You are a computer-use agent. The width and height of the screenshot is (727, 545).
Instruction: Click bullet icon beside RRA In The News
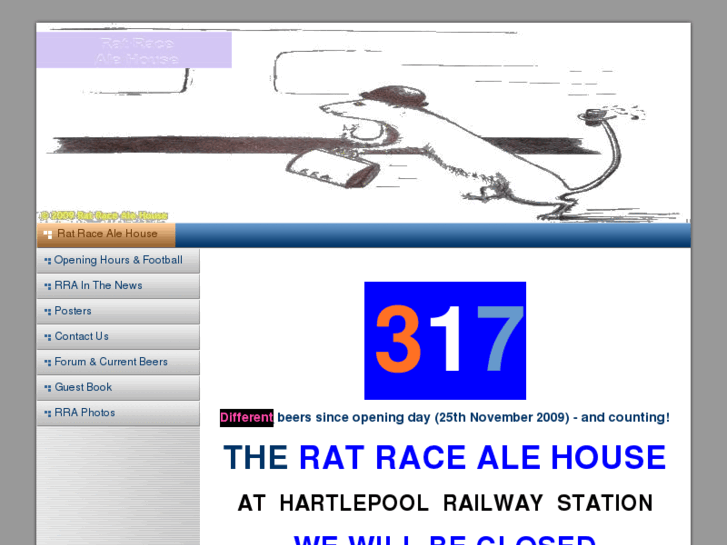click(x=48, y=286)
